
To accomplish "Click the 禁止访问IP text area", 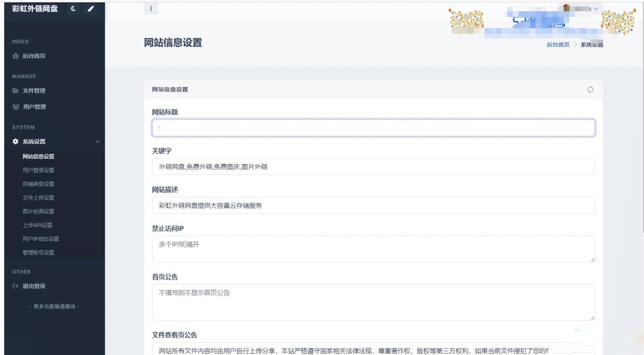I will coord(373,249).
